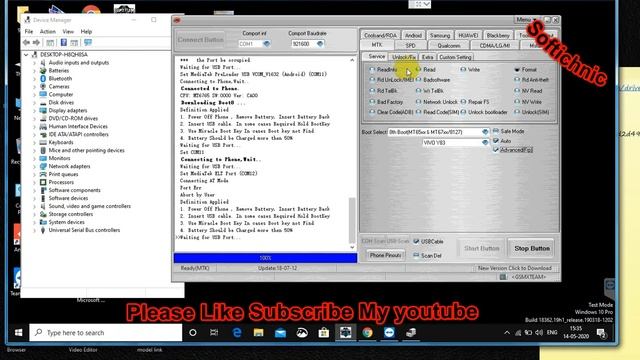Select the Batteries node in Device Manager

tap(59, 71)
